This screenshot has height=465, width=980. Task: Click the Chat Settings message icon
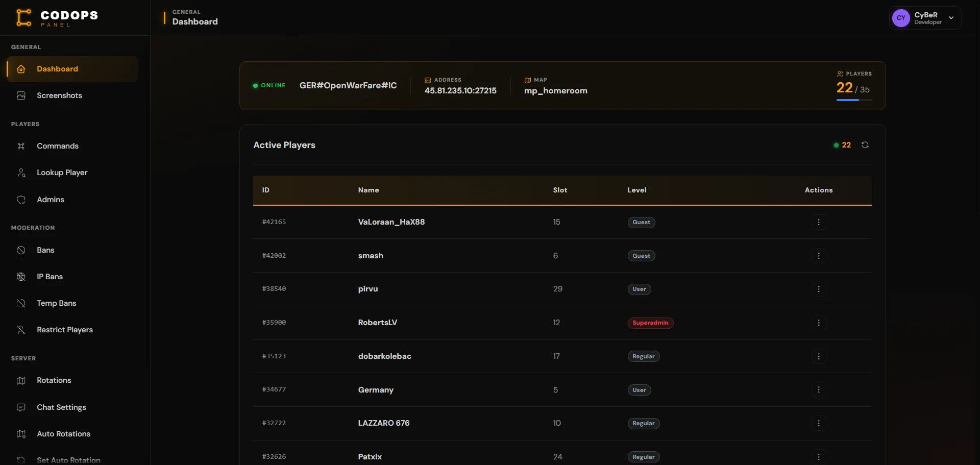point(21,407)
